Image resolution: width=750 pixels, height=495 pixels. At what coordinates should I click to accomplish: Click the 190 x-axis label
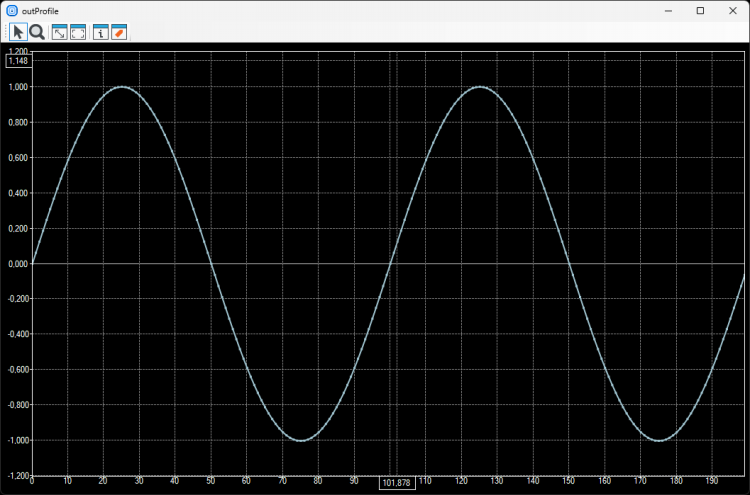712,481
